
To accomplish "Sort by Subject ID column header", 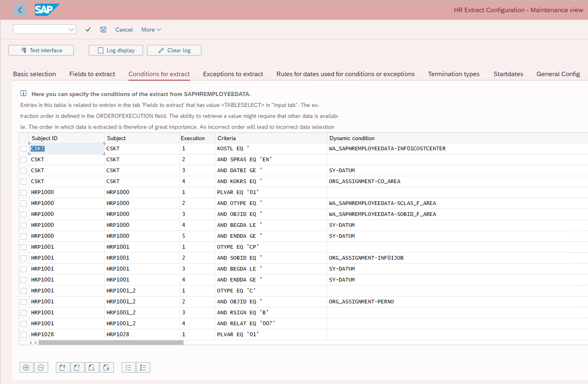I will pos(66,138).
